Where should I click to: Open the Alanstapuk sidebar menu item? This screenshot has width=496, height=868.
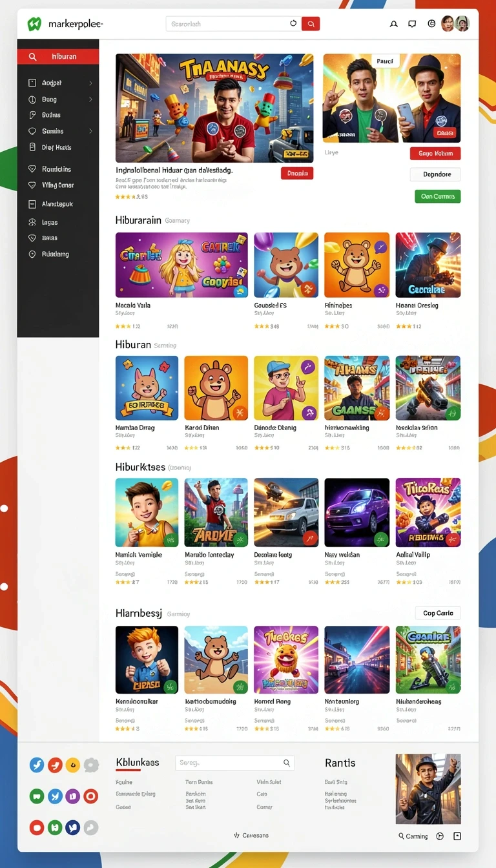(58, 204)
